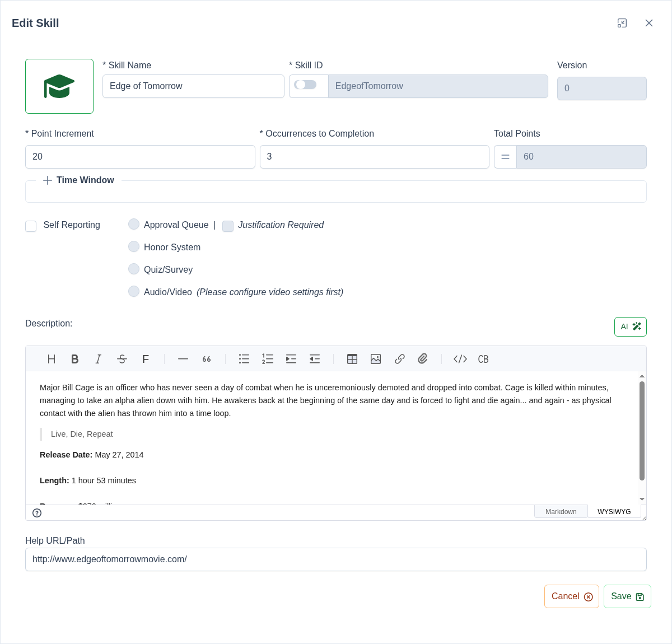Create a numbered list

click(x=268, y=359)
